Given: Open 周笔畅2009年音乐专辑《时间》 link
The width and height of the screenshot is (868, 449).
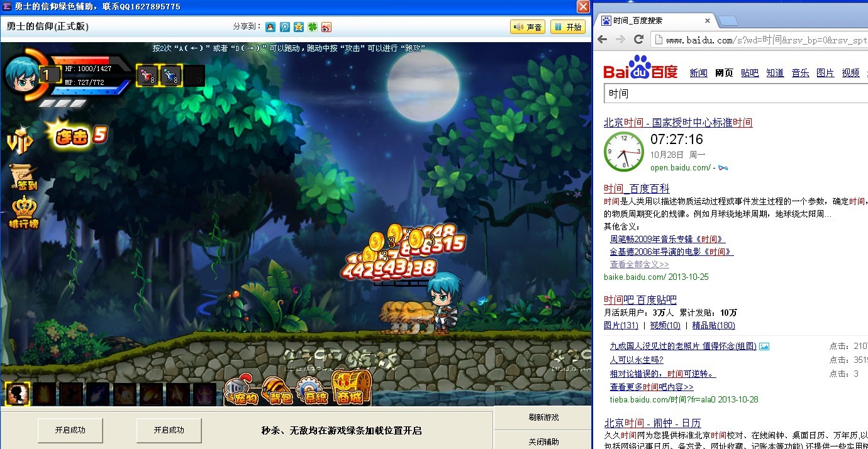Looking at the screenshot, I should (667, 239).
